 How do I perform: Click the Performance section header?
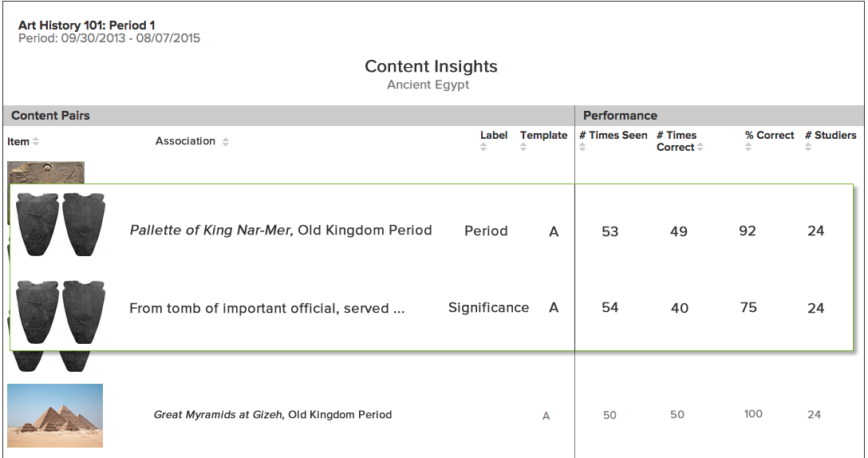point(620,116)
